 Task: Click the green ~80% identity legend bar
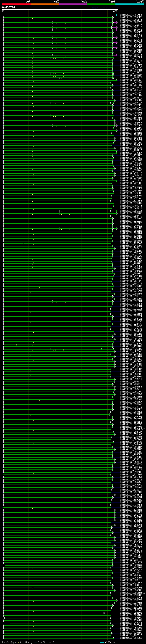(101, 4)
